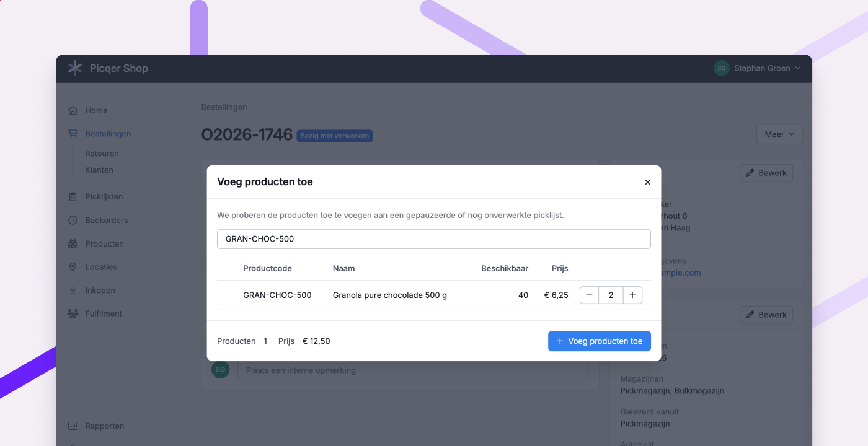
Task: Click the Locaties pin icon
Action: (73, 267)
